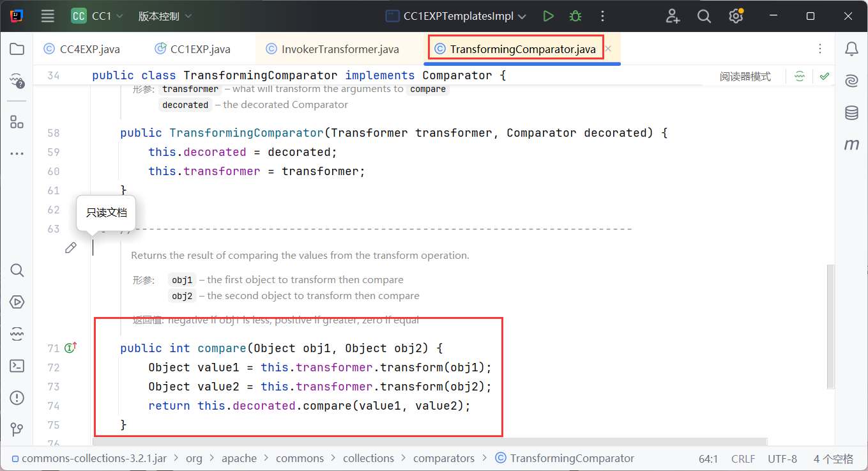868x471 pixels.
Task: Open the Notifications bell panel
Action: [x=851, y=49]
